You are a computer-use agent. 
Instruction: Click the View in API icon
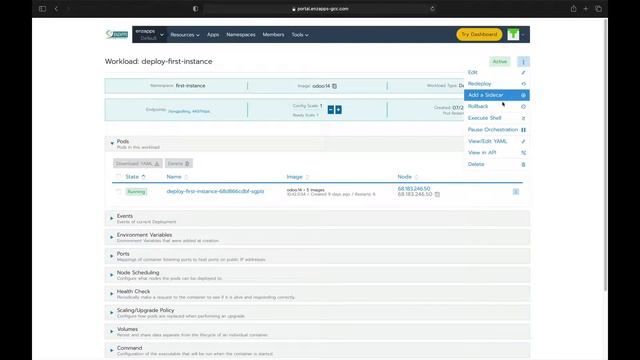coord(523,153)
